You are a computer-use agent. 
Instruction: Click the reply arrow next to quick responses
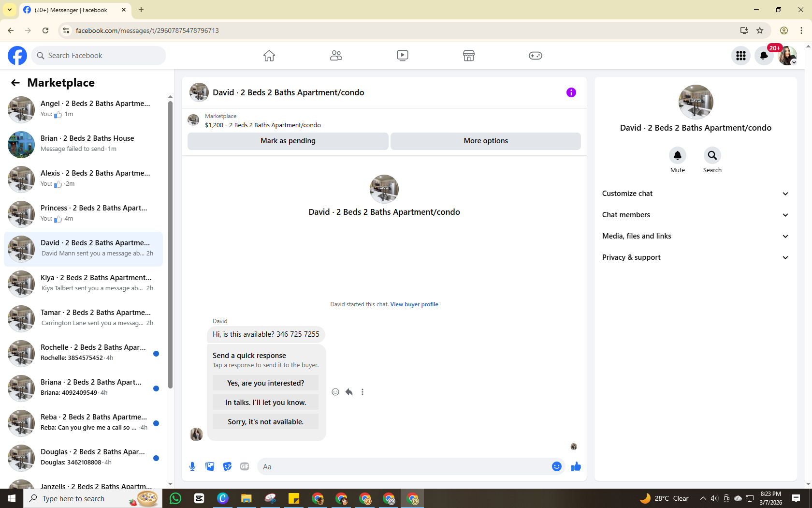click(349, 392)
